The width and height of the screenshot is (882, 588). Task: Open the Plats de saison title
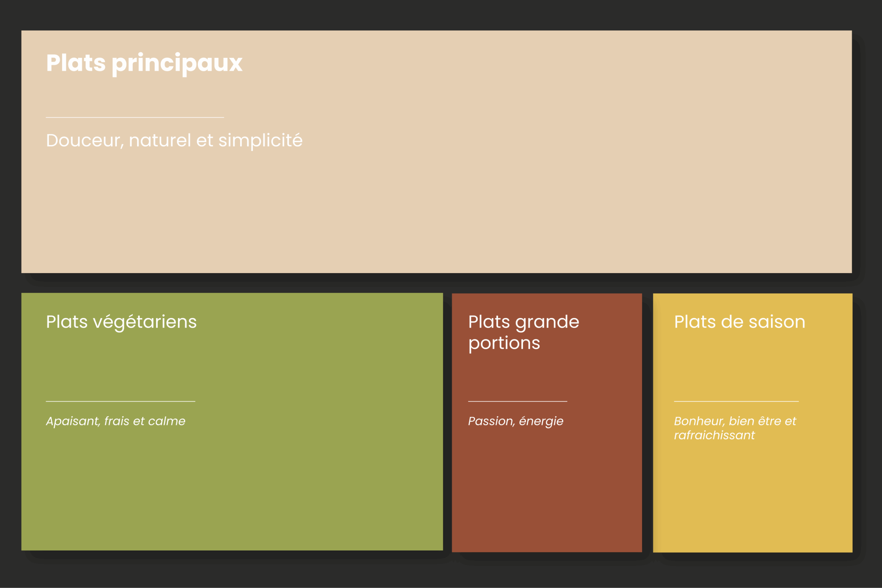739,322
